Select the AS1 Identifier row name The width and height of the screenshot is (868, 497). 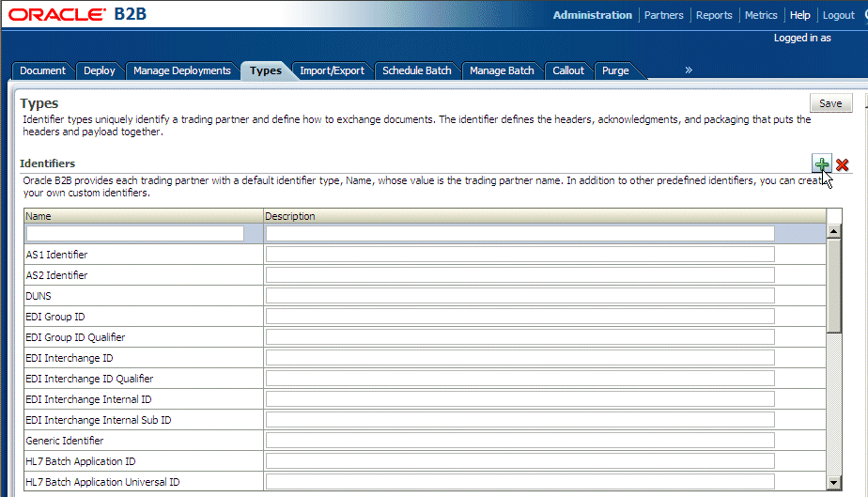click(56, 255)
